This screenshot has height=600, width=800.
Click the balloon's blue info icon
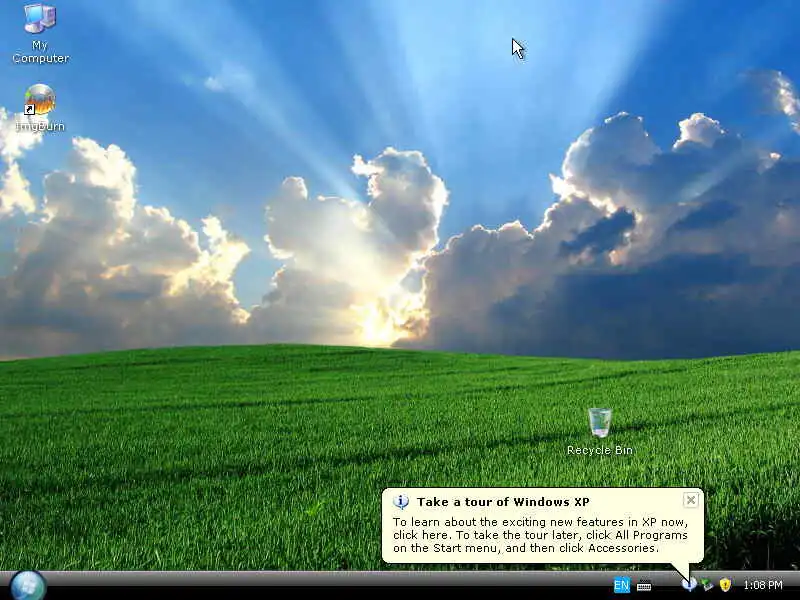tap(401, 502)
